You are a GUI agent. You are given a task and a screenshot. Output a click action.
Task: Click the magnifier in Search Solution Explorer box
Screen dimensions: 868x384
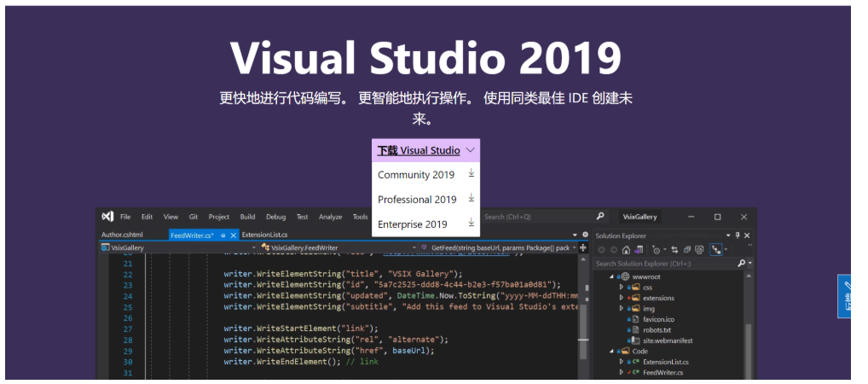[742, 263]
